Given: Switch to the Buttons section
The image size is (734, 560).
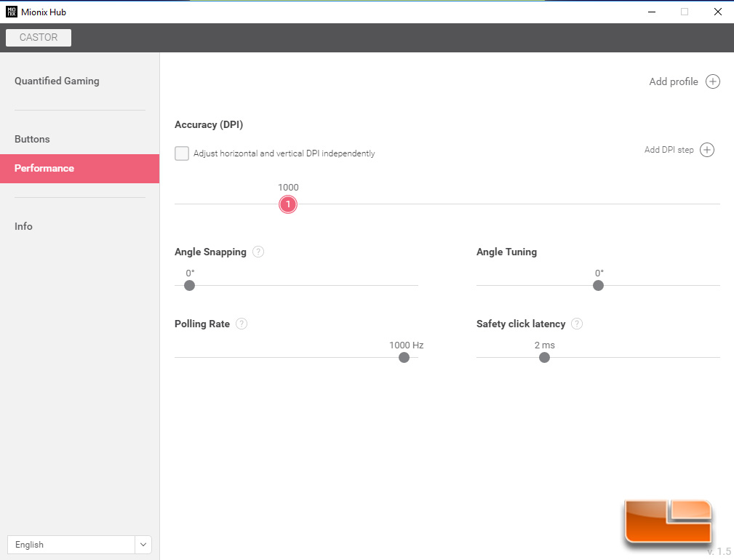Looking at the screenshot, I should point(32,139).
